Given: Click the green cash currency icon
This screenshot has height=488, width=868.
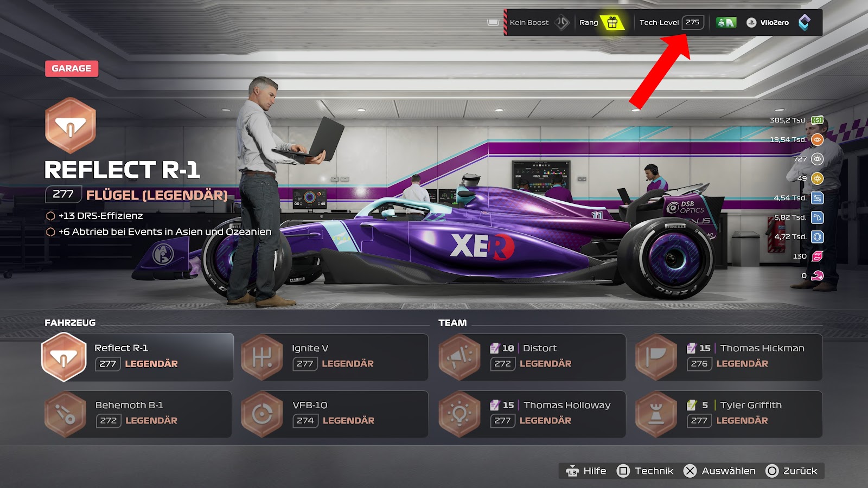Looking at the screenshot, I should point(817,120).
